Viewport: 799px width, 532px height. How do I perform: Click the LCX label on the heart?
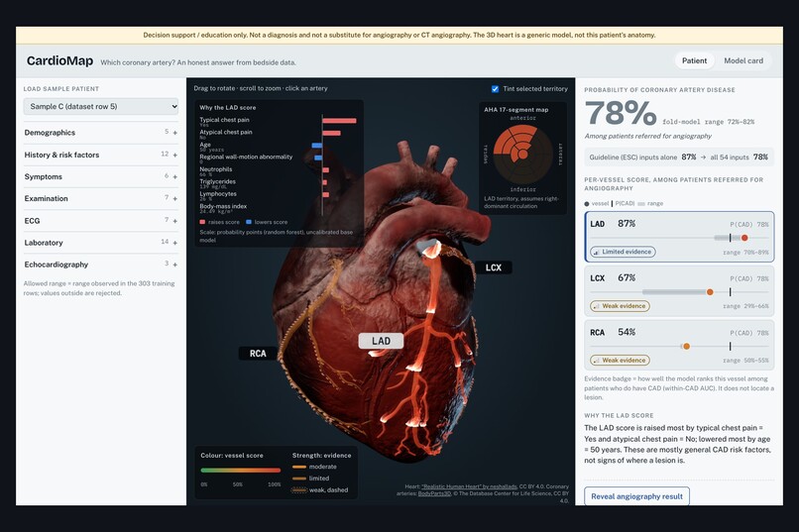tap(494, 267)
